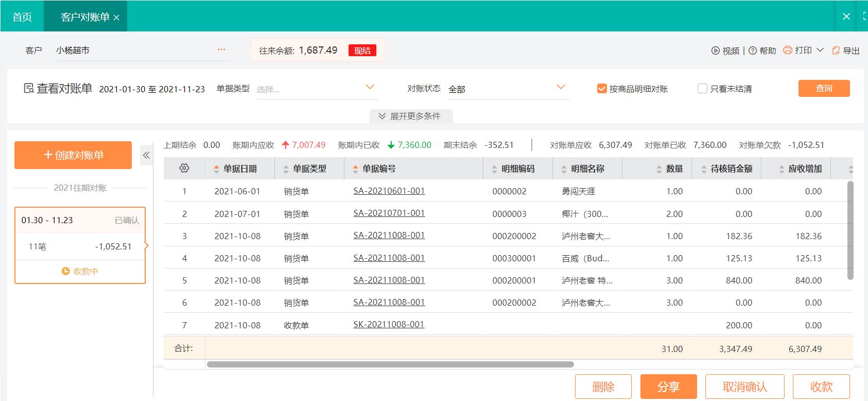Click the video tutorial play icon
This screenshot has width=868, height=401.
click(715, 51)
